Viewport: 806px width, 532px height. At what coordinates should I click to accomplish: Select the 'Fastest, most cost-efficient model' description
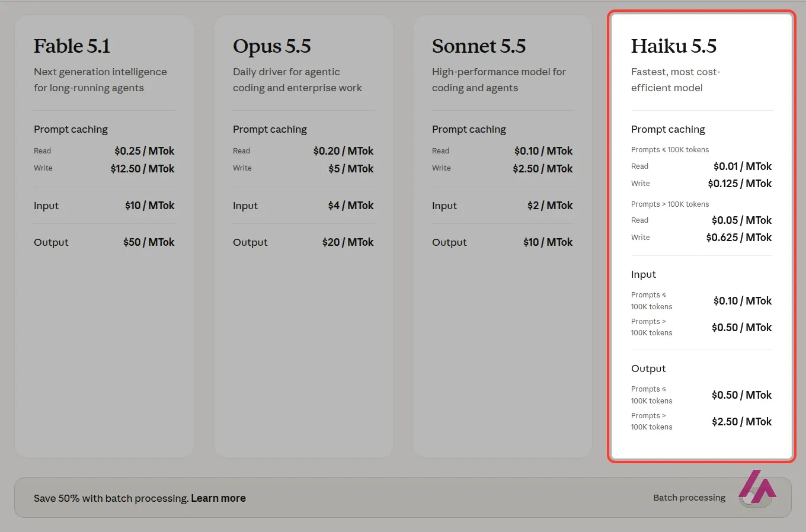pos(676,80)
